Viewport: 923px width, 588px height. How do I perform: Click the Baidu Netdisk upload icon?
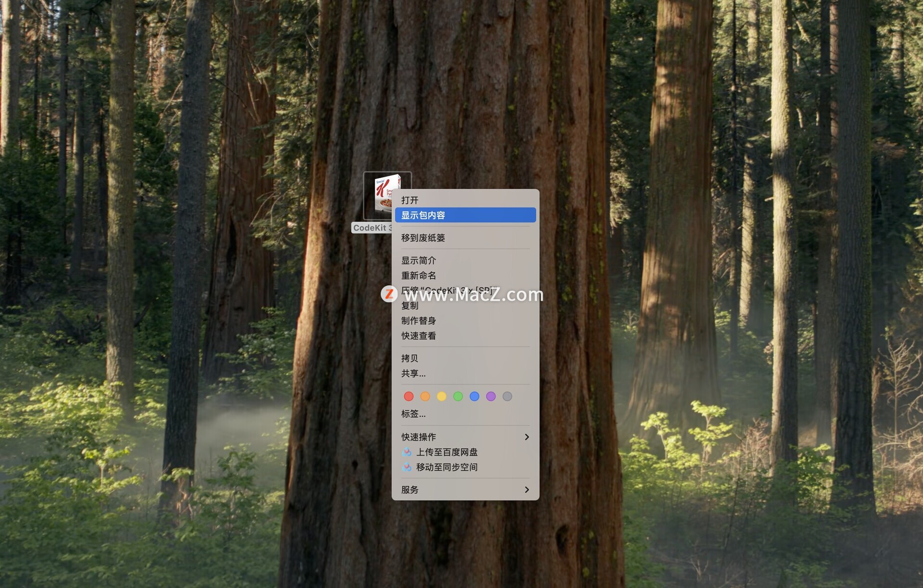point(407,452)
